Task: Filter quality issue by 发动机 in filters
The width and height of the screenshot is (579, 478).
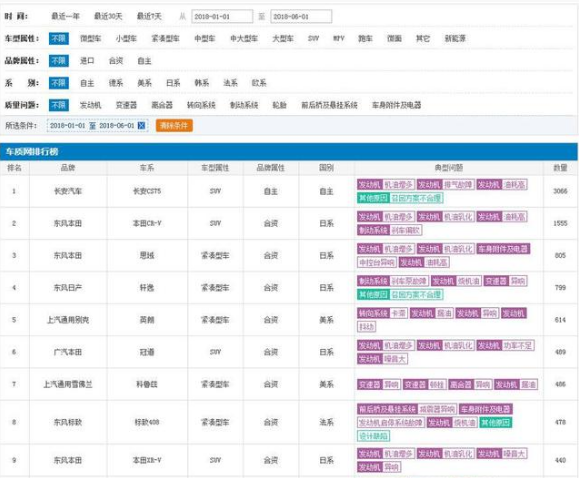Action: pyautogui.click(x=90, y=105)
